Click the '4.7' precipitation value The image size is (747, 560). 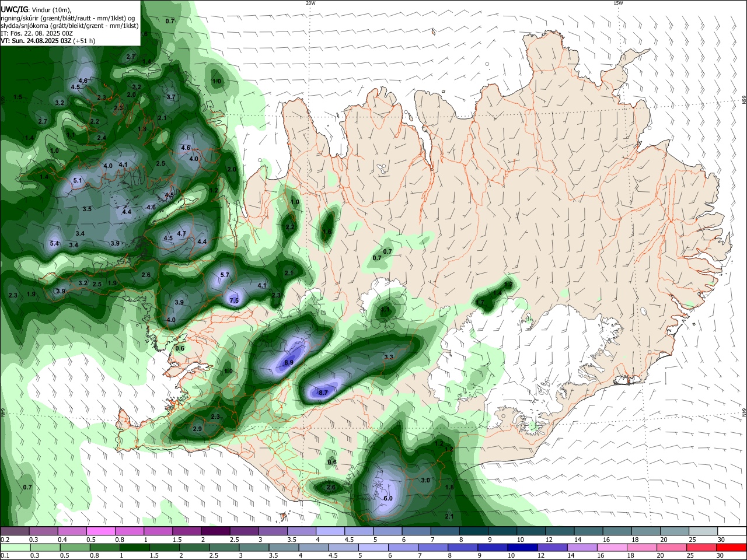point(181,233)
